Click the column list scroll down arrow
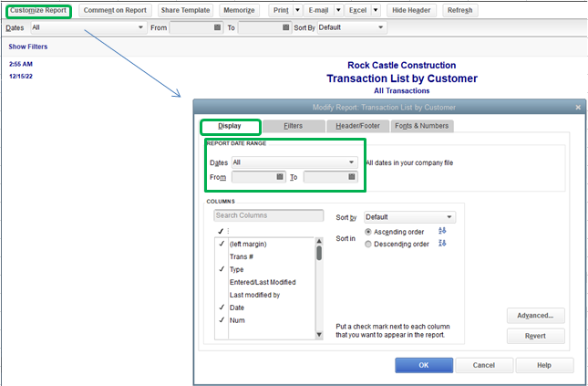 pyautogui.click(x=319, y=335)
